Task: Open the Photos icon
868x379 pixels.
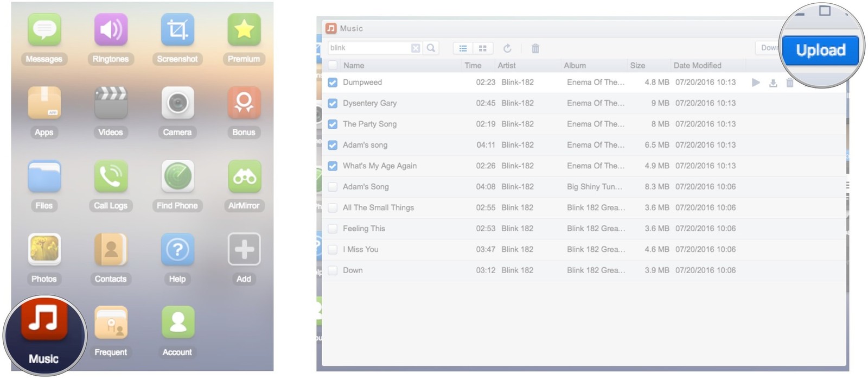Action: tap(44, 250)
